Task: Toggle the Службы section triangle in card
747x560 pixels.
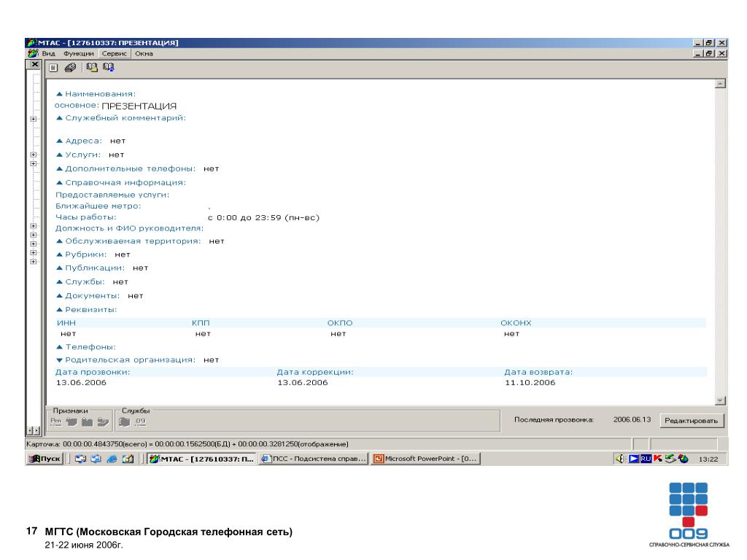Action: coord(60,282)
